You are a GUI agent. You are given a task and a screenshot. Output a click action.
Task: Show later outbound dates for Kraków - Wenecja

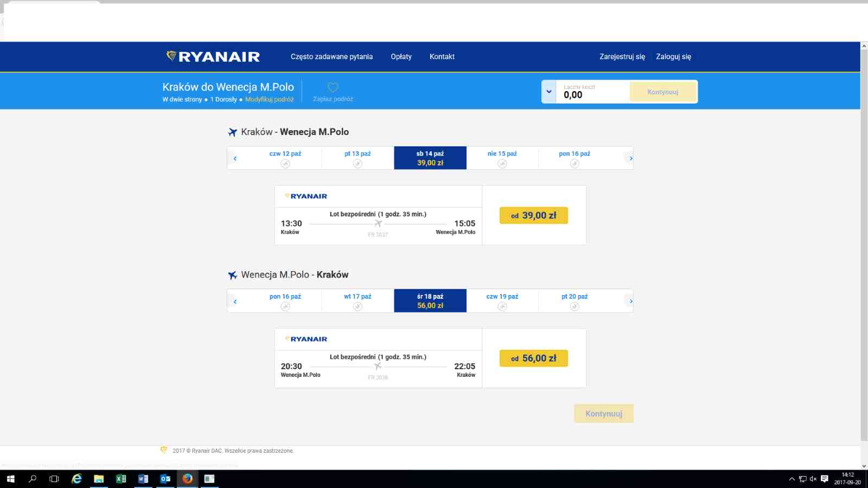[630, 158]
